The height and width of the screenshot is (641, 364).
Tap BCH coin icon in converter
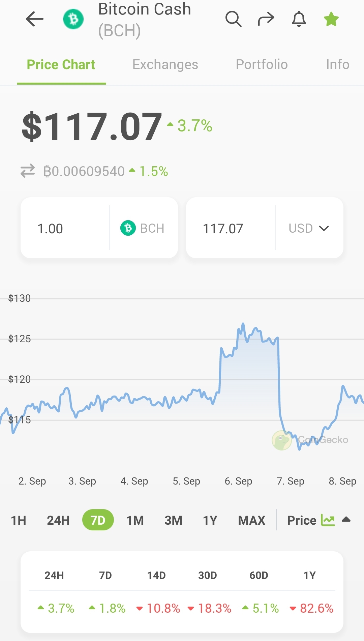(128, 228)
